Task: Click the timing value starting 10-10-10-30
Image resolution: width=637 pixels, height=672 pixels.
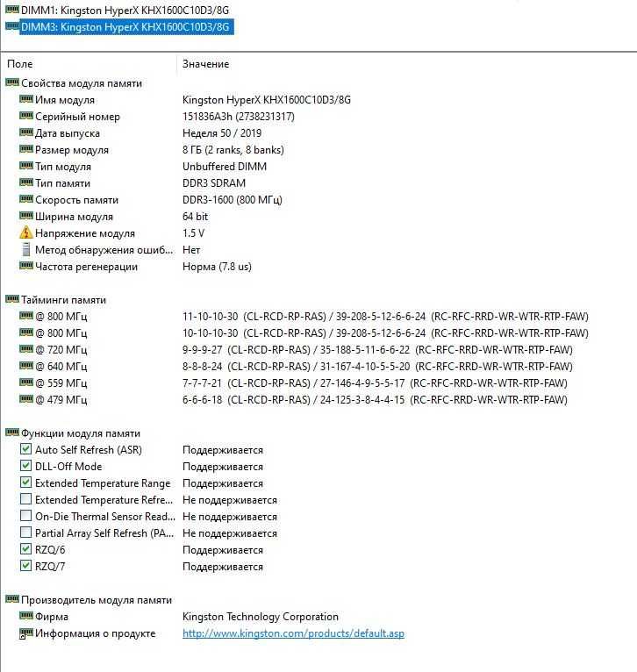Action: (385, 333)
